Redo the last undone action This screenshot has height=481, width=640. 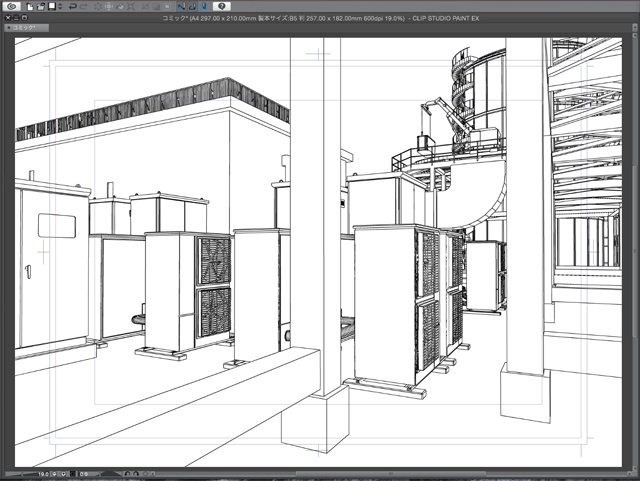tap(82, 7)
